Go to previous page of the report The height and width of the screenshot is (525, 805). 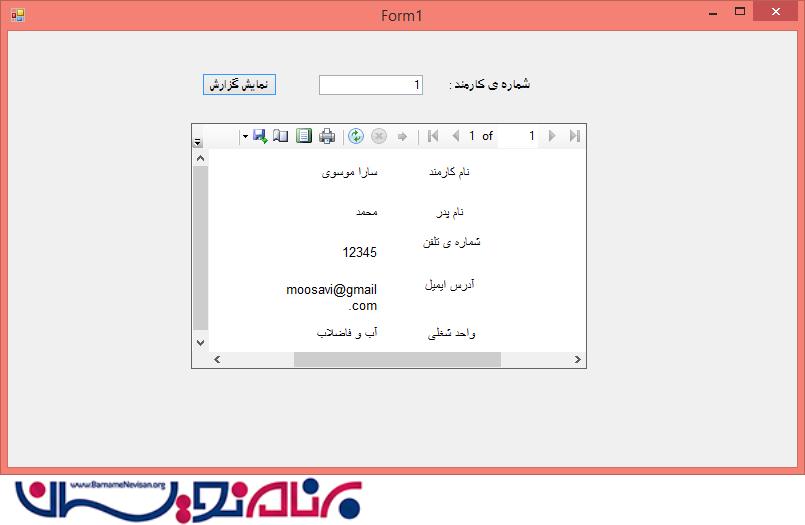coord(455,136)
